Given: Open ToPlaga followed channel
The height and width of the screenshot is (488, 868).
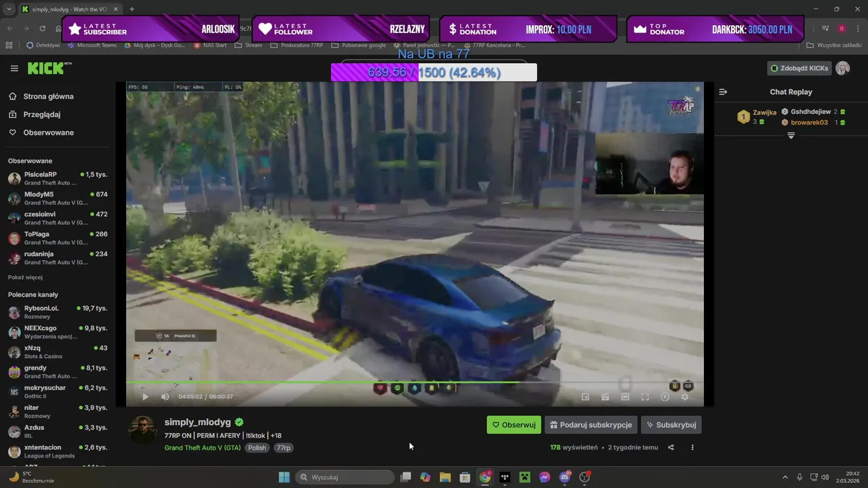Looking at the screenshot, I should [57, 238].
